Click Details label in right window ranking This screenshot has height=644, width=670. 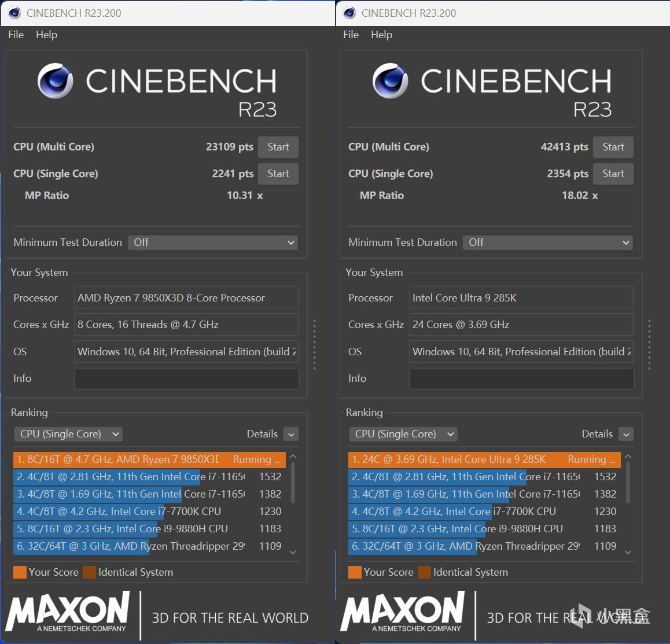point(597,434)
